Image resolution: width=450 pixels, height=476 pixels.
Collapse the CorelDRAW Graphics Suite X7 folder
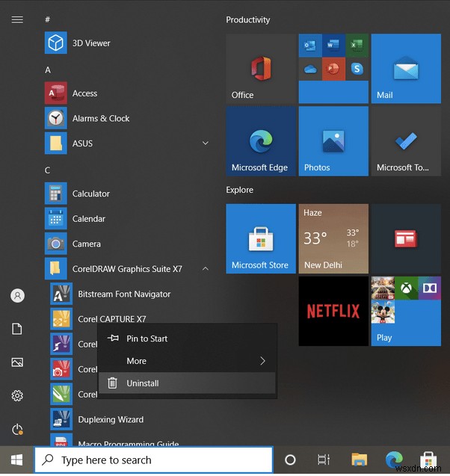coord(206,269)
